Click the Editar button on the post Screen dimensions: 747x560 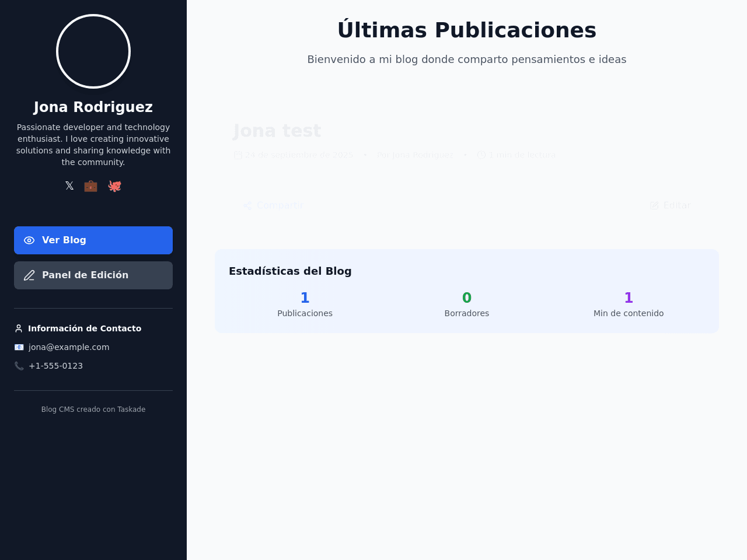670,205
